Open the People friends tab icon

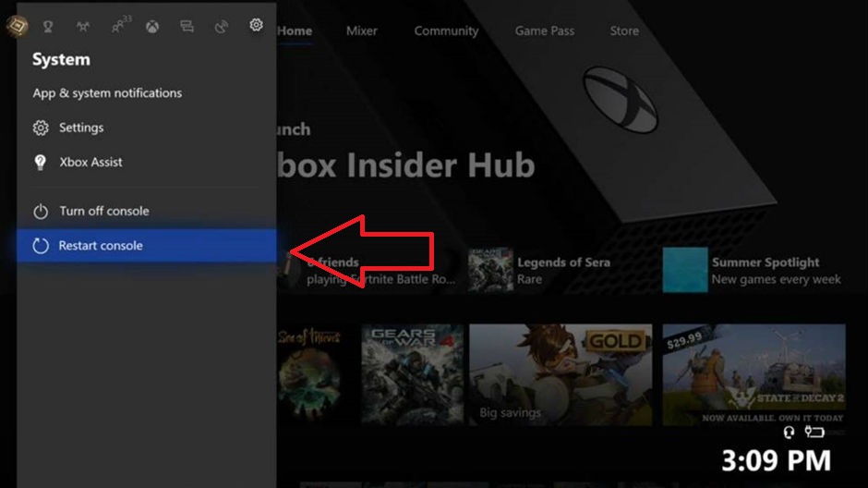120,25
